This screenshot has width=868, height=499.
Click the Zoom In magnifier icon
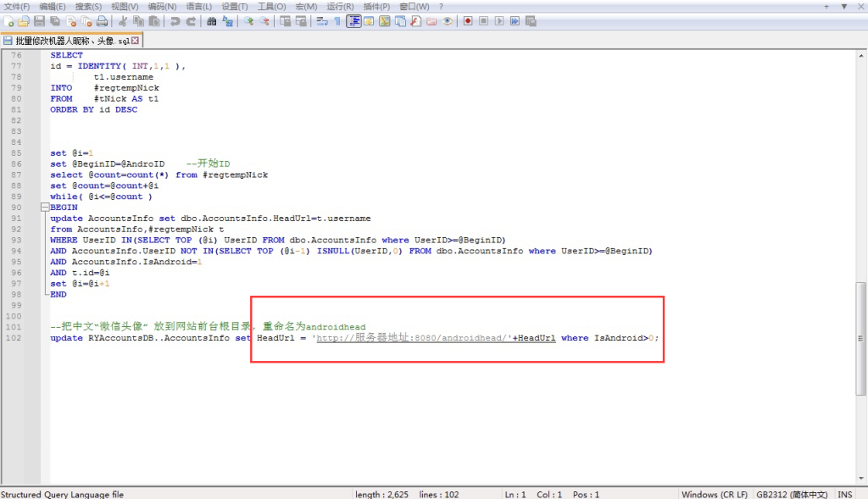point(248,21)
